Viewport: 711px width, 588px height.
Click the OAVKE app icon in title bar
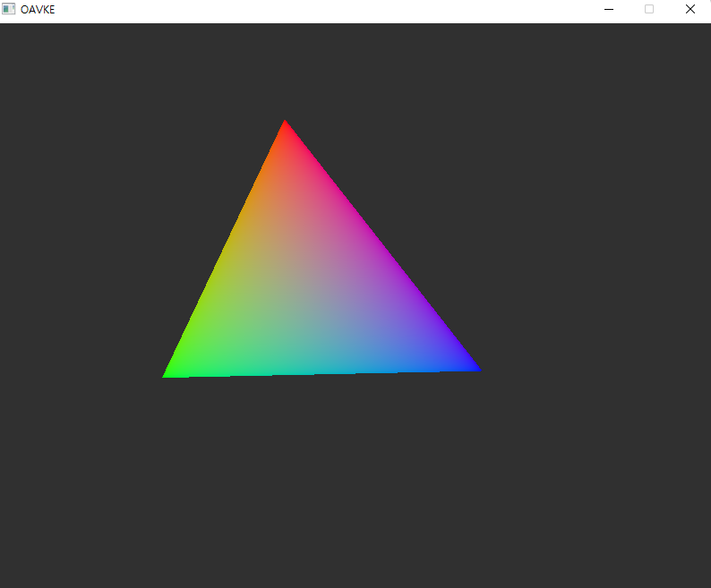(9, 9)
